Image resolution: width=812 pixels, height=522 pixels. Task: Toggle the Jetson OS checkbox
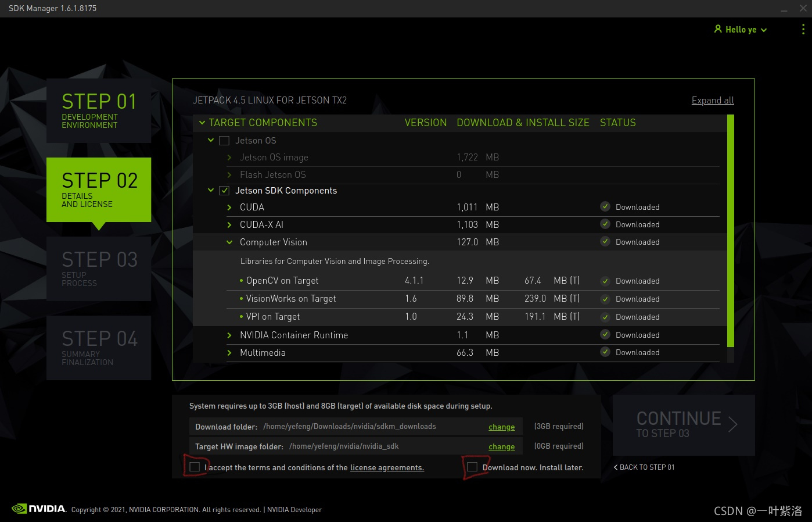coord(224,141)
